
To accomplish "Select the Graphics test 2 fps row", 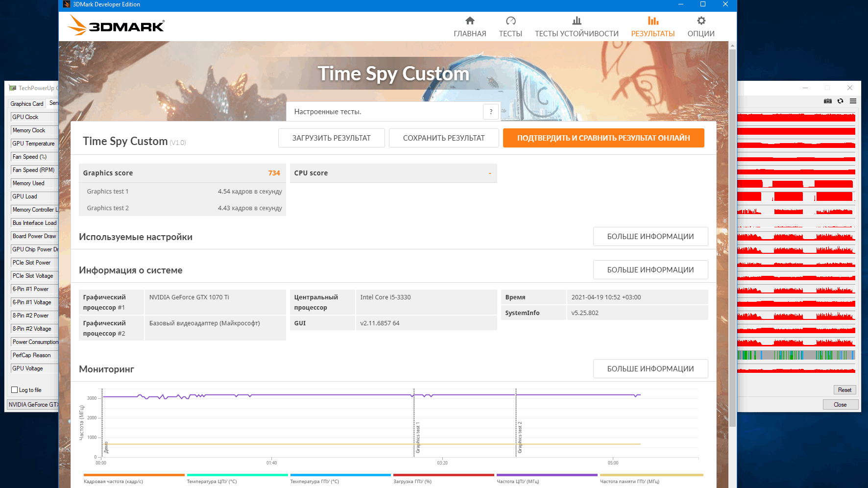I will (x=182, y=208).
